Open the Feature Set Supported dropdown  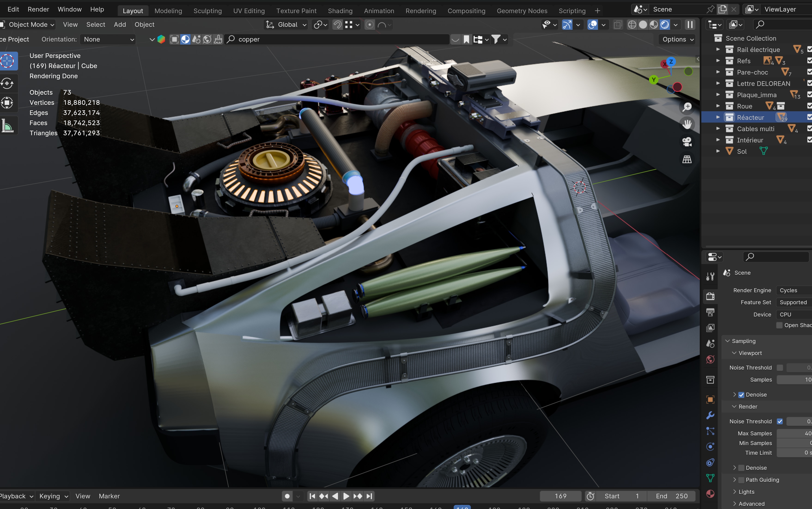[x=794, y=302]
